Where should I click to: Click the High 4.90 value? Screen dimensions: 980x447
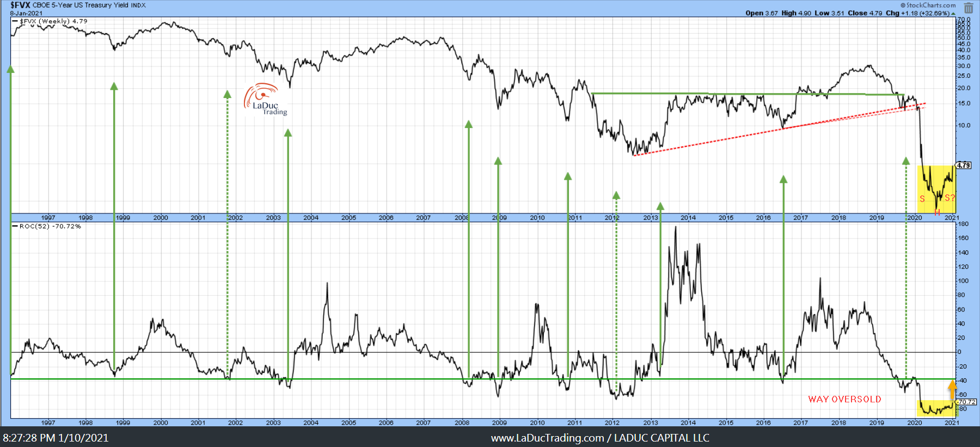point(796,13)
